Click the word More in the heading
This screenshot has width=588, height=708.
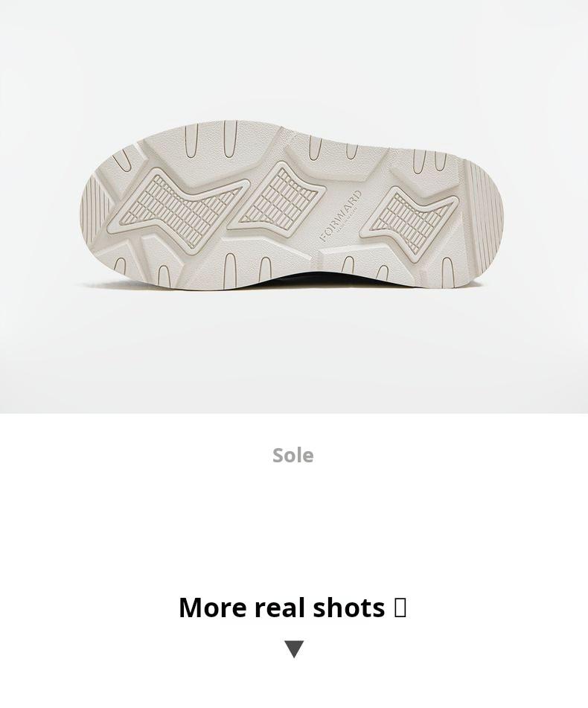(x=212, y=607)
